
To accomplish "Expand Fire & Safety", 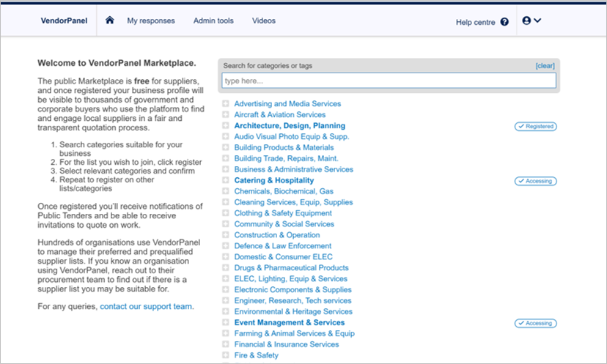I will pyautogui.click(x=226, y=354).
